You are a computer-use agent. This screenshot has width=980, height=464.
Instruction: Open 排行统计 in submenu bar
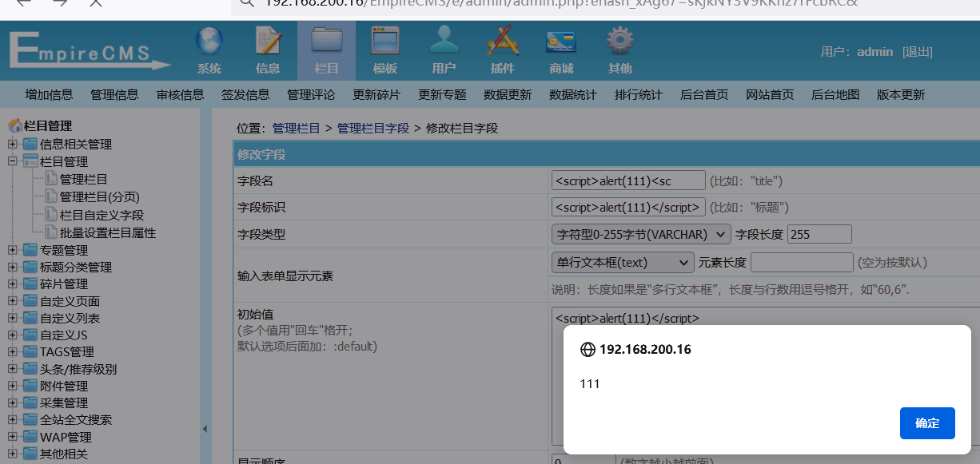click(x=639, y=95)
